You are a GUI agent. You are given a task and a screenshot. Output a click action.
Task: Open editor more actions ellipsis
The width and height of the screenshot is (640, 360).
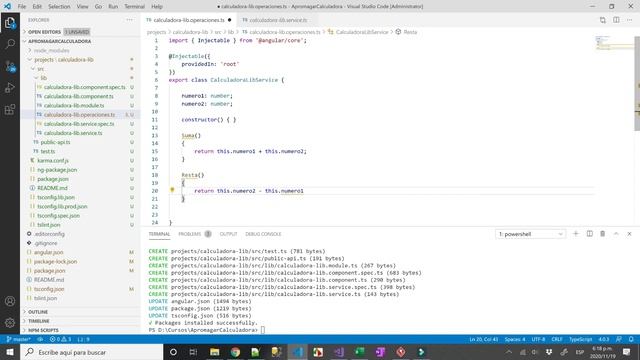coord(629,20)
